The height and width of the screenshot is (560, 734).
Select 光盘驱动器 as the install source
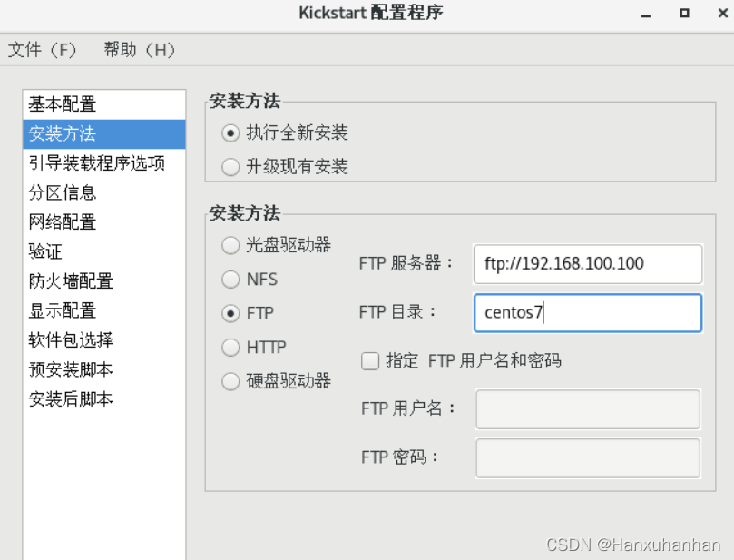(x=230, y=245)
